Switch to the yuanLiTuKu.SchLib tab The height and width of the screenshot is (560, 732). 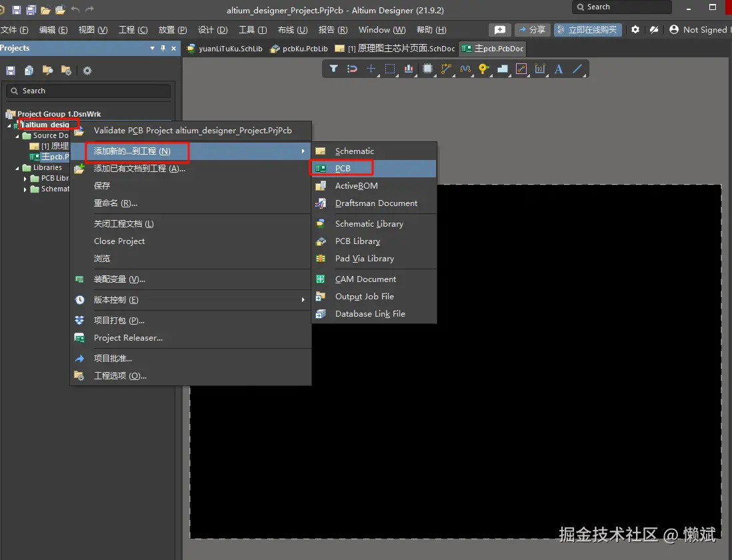(225, 49)
